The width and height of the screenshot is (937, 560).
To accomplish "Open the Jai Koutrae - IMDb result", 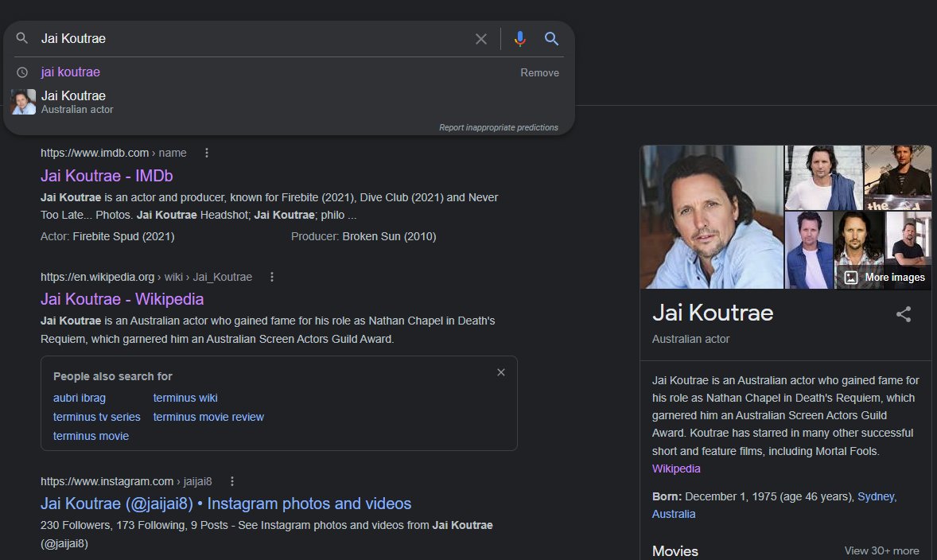I will click(x=107, y=176).
